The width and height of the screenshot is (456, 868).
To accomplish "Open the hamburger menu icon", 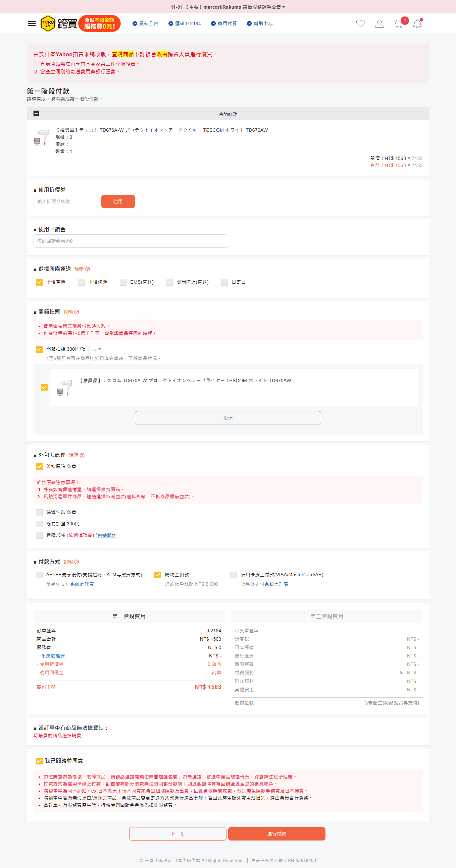I will 32,23.
